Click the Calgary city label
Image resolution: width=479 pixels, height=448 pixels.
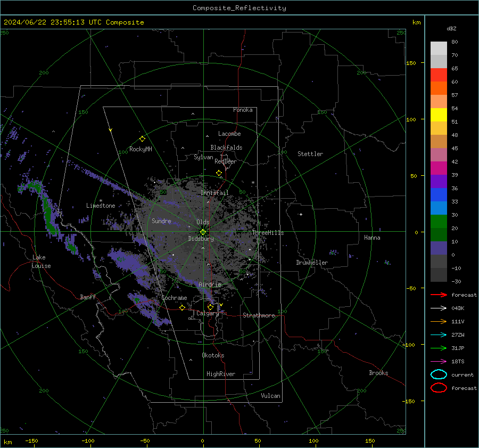[208, 313]
